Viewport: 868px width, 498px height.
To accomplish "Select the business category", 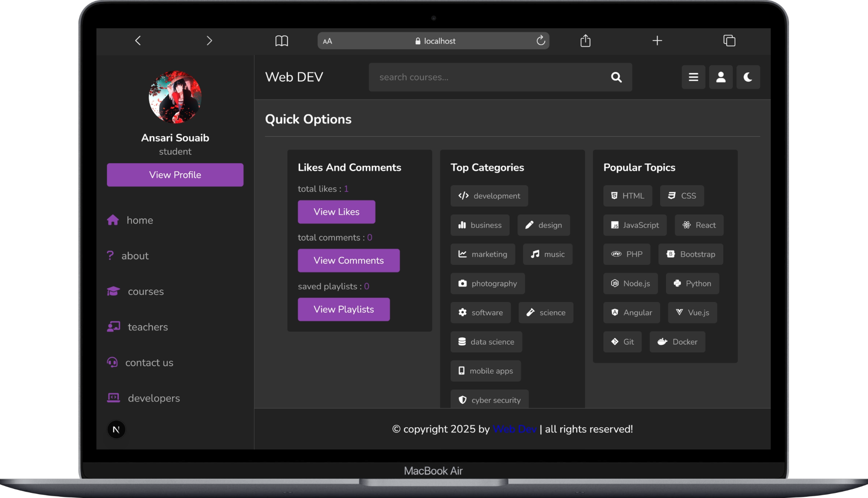I will pos(480,225).
